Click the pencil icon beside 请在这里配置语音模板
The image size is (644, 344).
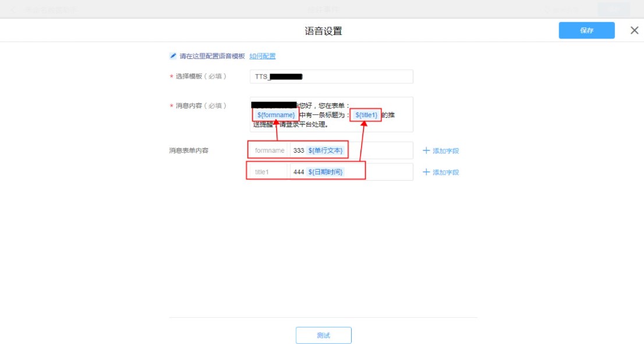[x=173, y=56]
